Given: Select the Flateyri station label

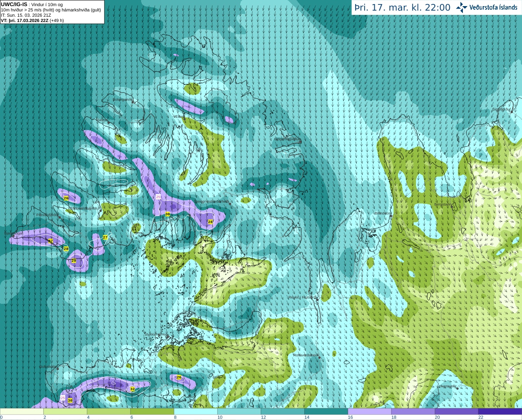Looking at the screenshot, I should click(x=102, y=120).
